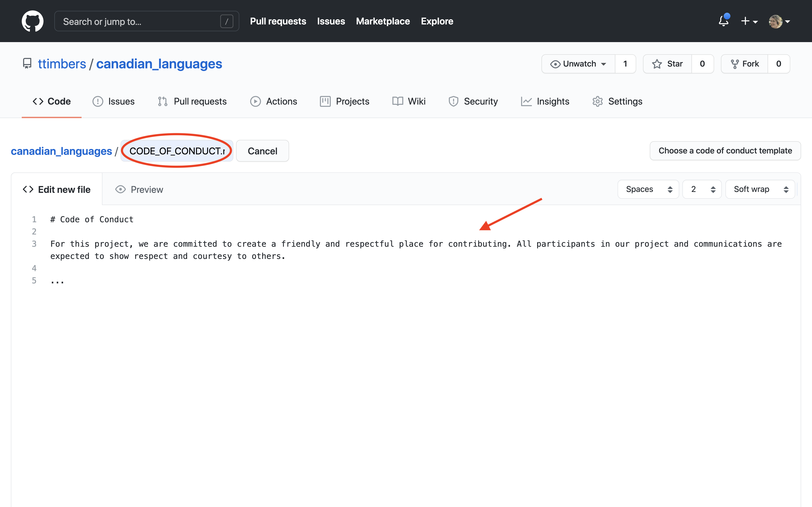Image resolution: width=812 pixels, height=507 pixels.
Task: Open the user avatar menu
Action: coord(779,21)
